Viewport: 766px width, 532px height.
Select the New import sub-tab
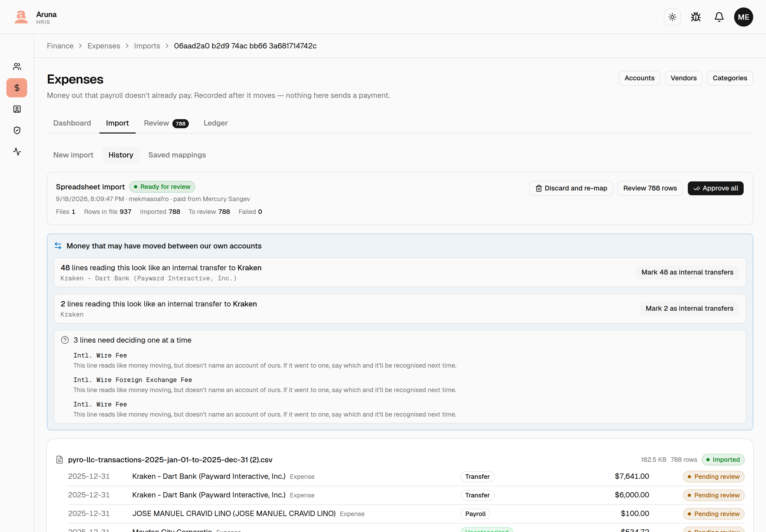pos(73,155)
